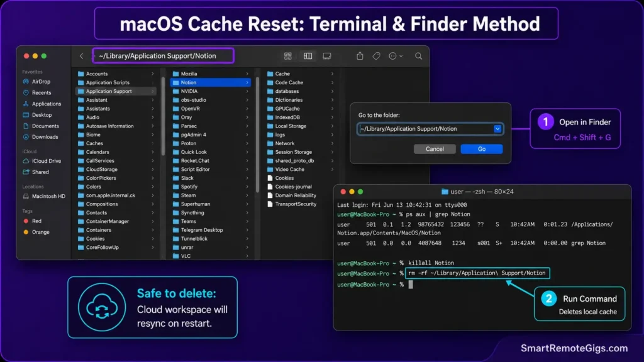
Task: Open the Shared sidebar item
Action: [x=36, y=172]
